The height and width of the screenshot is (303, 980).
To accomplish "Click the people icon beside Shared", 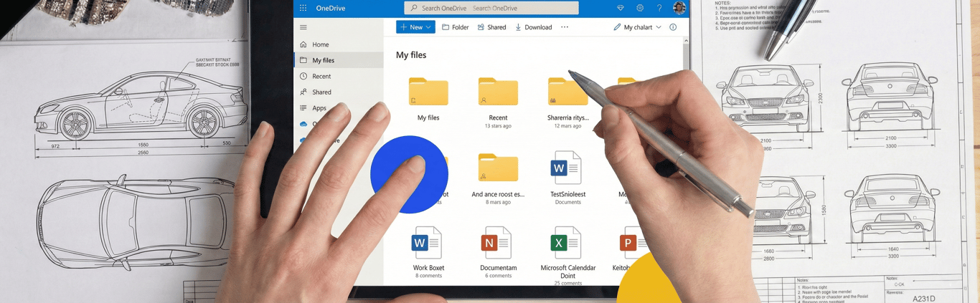I will pyautogui.click(x=303, y=92).
